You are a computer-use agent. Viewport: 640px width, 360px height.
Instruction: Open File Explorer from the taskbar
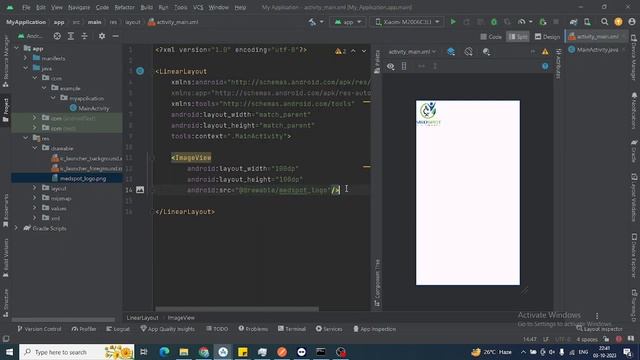(x=184, y=352)
